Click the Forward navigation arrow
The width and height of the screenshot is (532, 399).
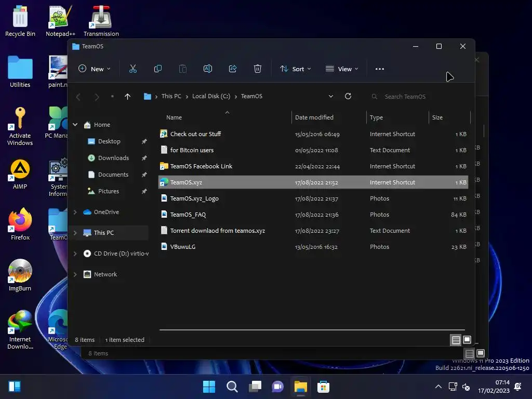tap(97, 97)
